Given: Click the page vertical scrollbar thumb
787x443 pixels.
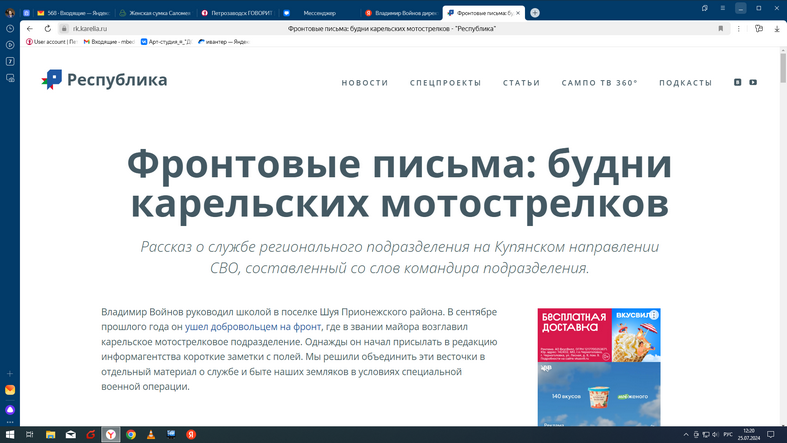Looking at the screenshot, I should (x=782, y=68).
